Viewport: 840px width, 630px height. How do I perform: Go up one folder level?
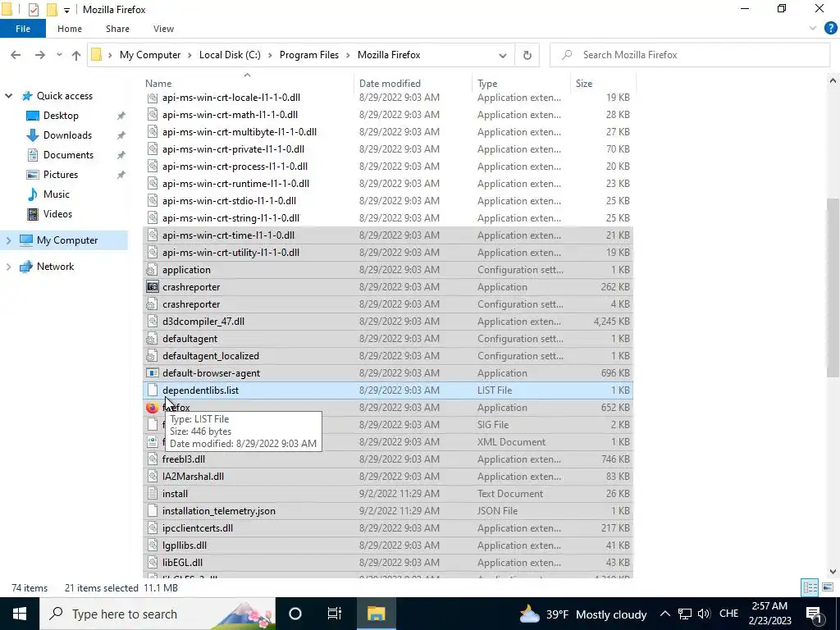pos(76,55)
